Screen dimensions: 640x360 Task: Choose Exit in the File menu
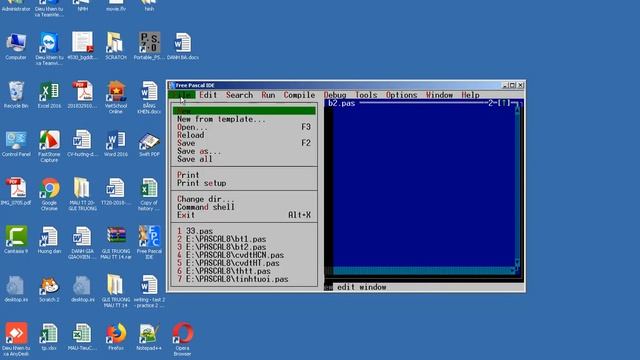pos(244,215)
